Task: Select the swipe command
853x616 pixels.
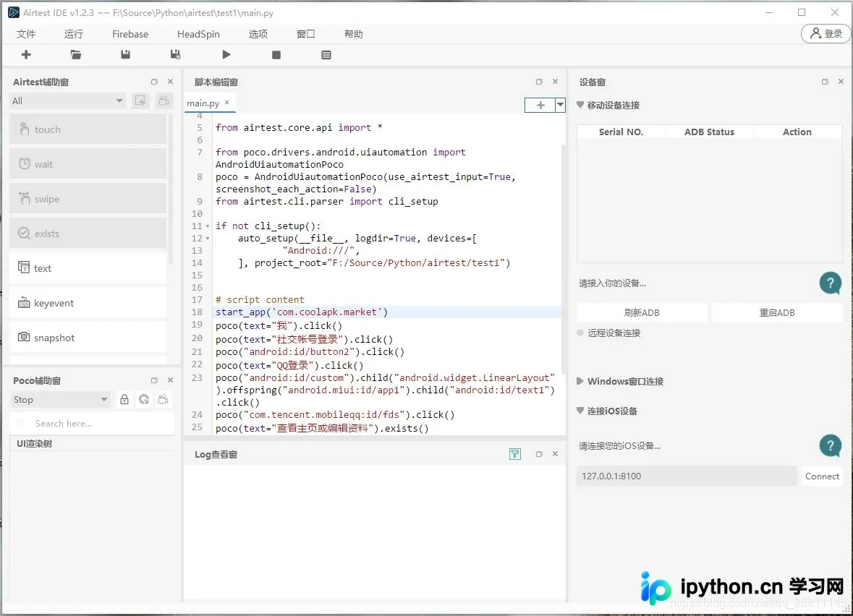Action: click(88, 199)
